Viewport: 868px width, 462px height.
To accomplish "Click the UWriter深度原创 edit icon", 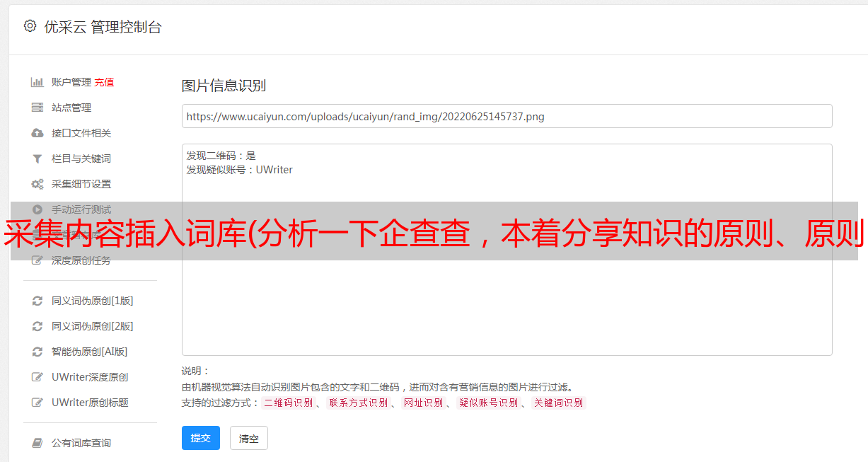I will (x=37, y=377).
